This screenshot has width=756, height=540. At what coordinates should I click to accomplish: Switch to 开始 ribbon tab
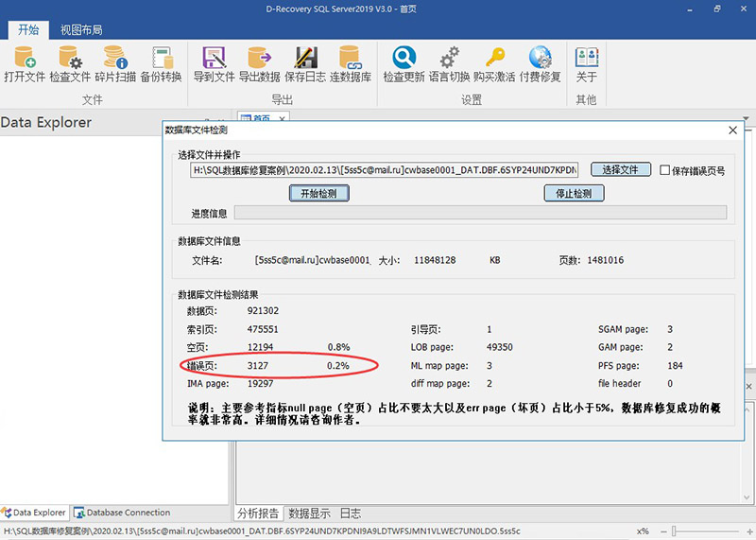(28, 30)
